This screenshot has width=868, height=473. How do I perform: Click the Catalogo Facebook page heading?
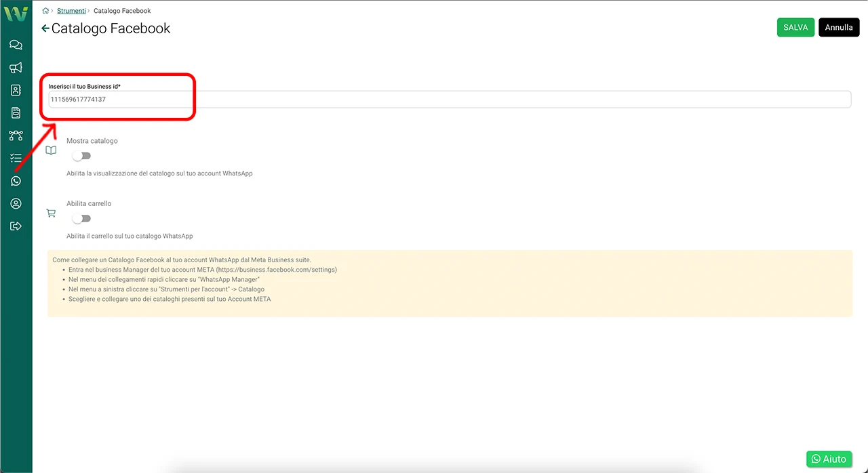(x=111, y=28)
